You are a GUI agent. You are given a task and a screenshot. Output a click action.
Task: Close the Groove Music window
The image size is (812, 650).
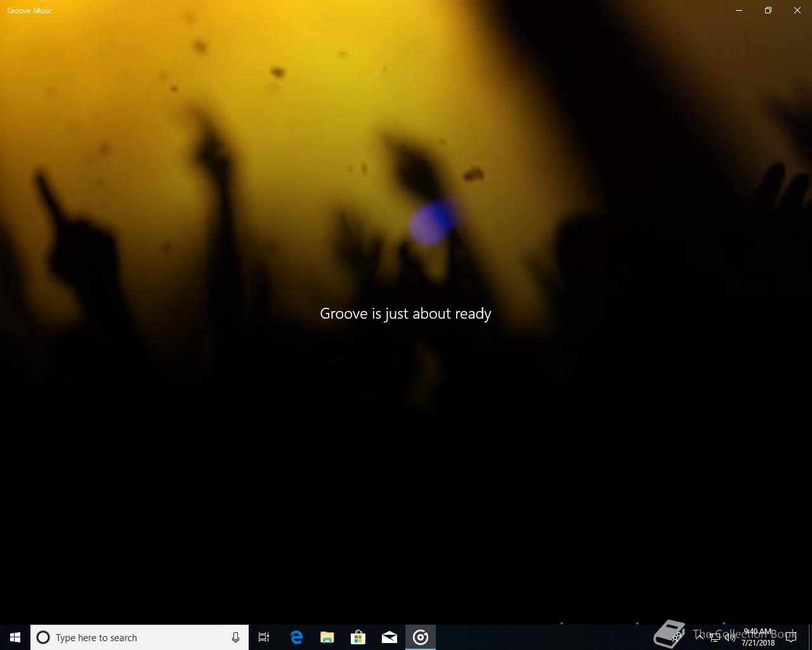pyautogui.click(x=797, y=10)
